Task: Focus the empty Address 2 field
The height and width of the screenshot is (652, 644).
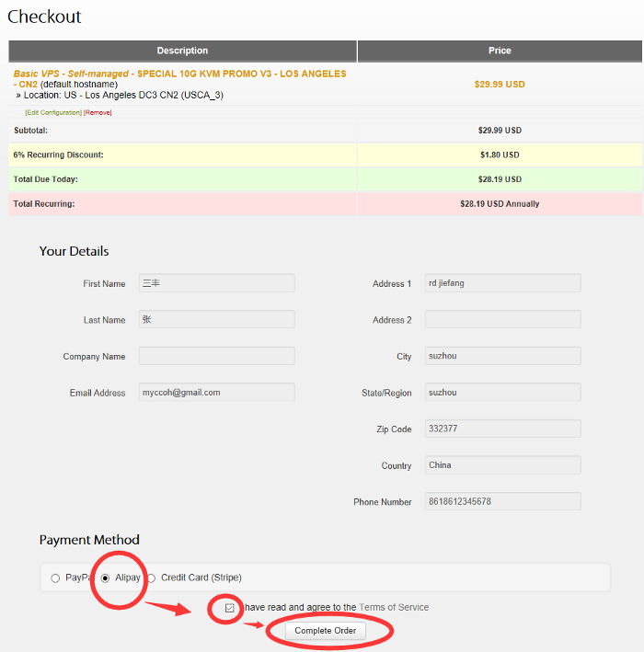Action: click(x=502, y=319)
